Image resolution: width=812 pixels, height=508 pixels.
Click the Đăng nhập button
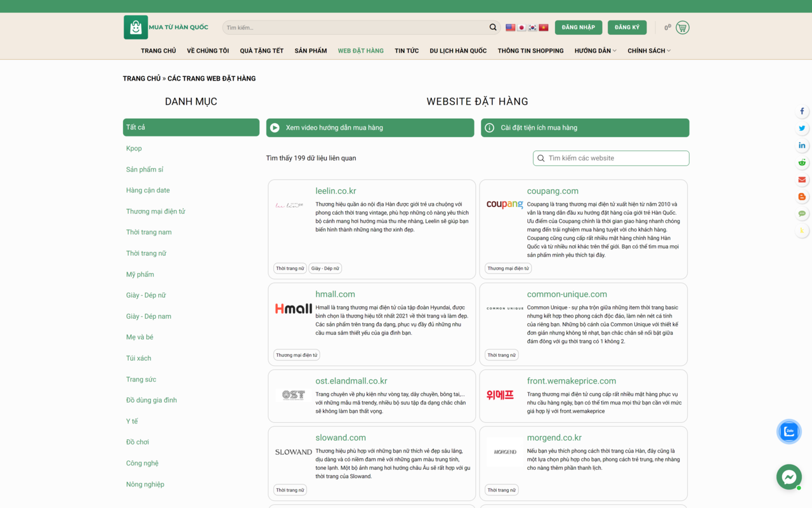[x=579, y=27]
